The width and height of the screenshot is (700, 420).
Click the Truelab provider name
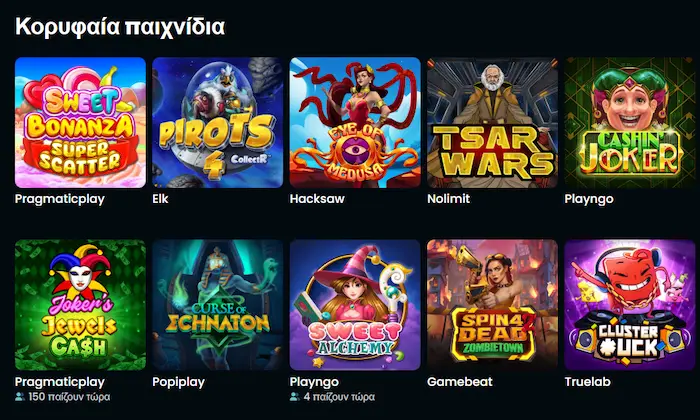tap(588, 382)
